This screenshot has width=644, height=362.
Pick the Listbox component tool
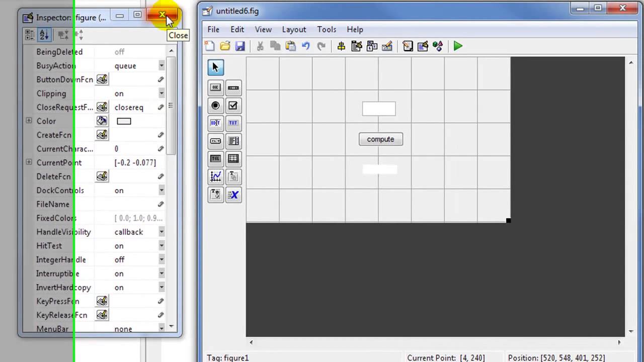click(233, 141)
